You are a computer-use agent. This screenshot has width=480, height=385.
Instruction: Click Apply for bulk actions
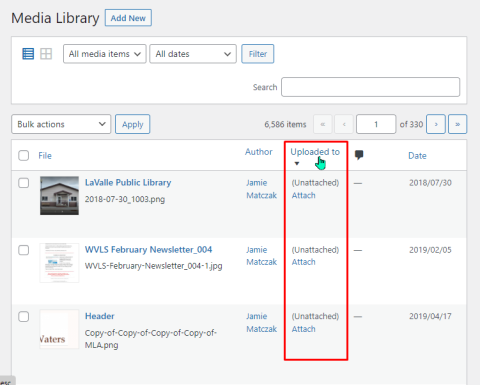[x=133, y=124]
